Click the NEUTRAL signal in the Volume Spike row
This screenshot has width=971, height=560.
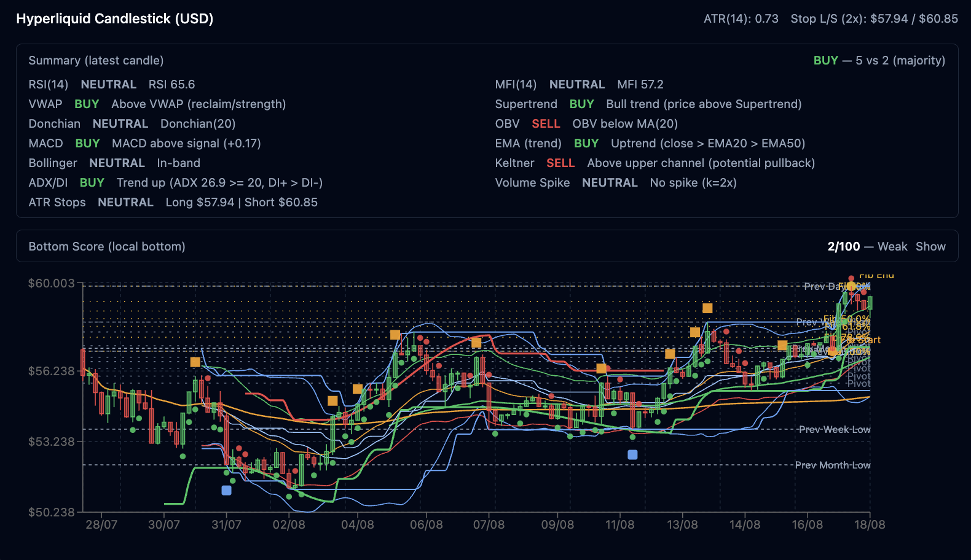610,182
